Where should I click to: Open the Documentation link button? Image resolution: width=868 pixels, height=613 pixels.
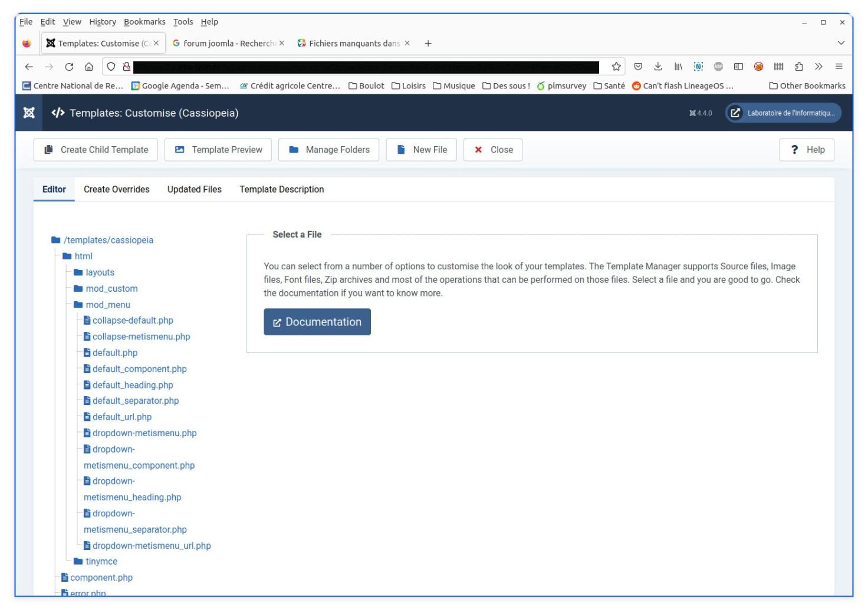(317, 322)
